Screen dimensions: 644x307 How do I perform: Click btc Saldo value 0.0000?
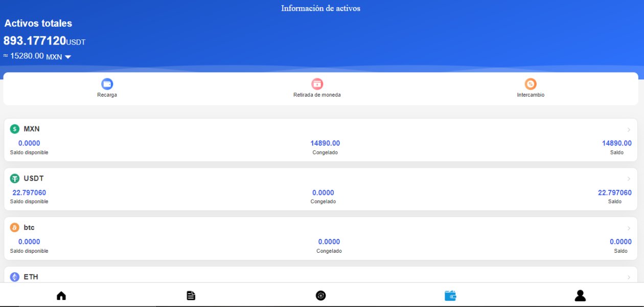[620, 242]
